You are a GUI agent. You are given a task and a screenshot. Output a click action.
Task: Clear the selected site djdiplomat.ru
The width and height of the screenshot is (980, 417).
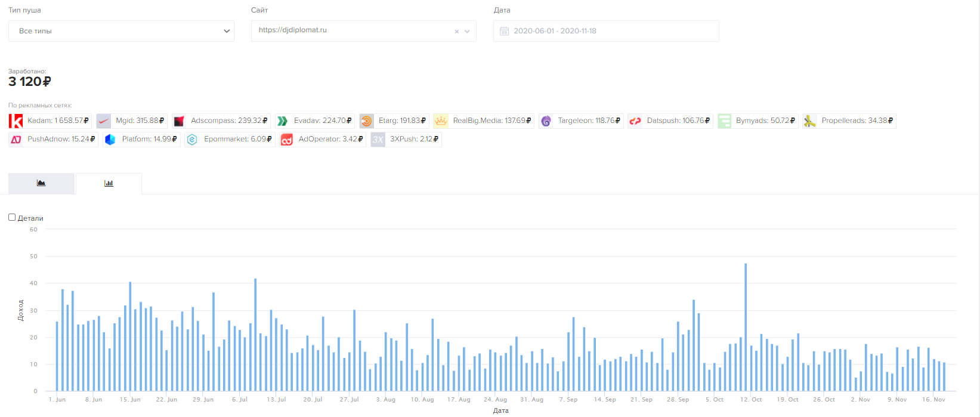(457, 32)
